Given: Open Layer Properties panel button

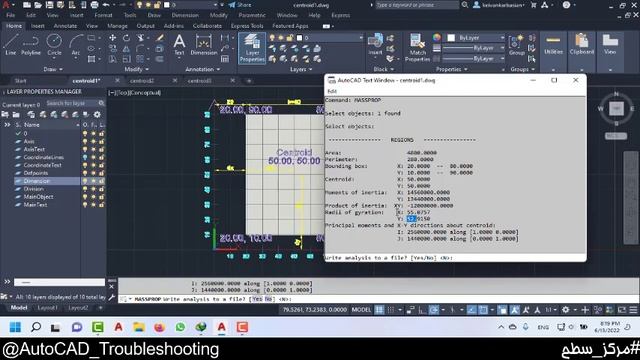Looking at the screenshot, I should point(252,48).
